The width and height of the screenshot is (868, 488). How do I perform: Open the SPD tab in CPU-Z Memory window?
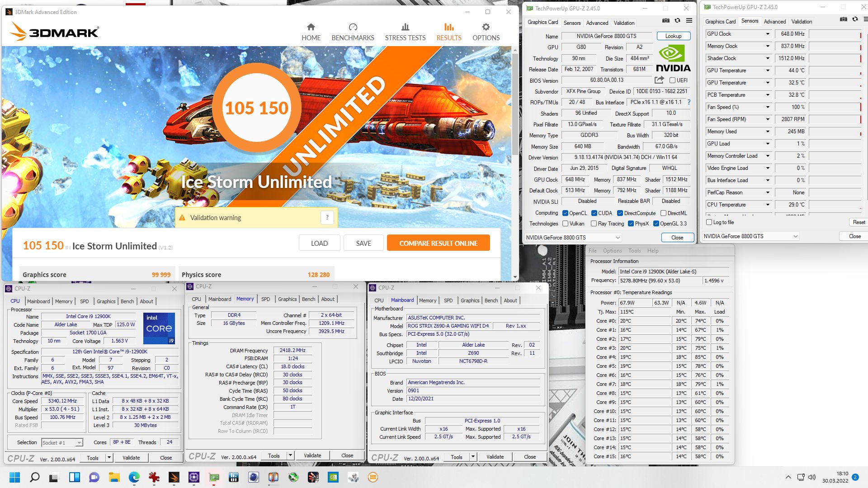coord(266,299)
